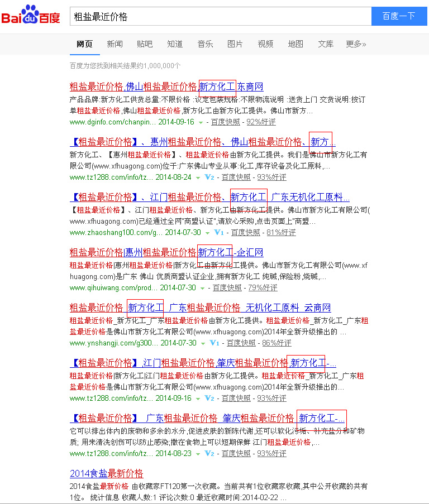Click the 百度一下 search button

[x=399, y=16]
